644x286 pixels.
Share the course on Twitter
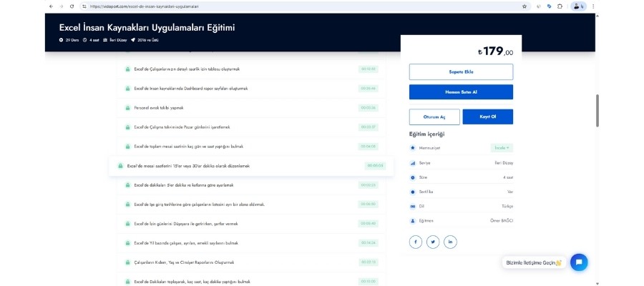click(433, 242)
